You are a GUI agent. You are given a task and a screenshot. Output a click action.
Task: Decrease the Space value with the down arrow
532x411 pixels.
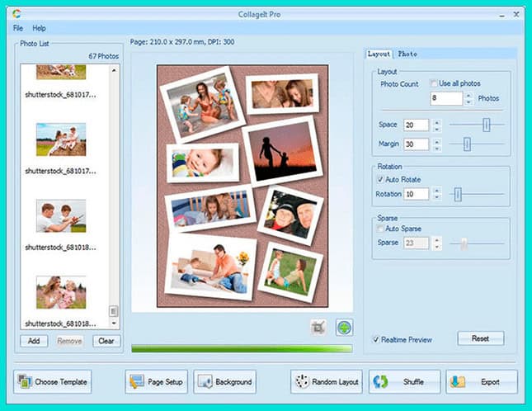point(436,129)
